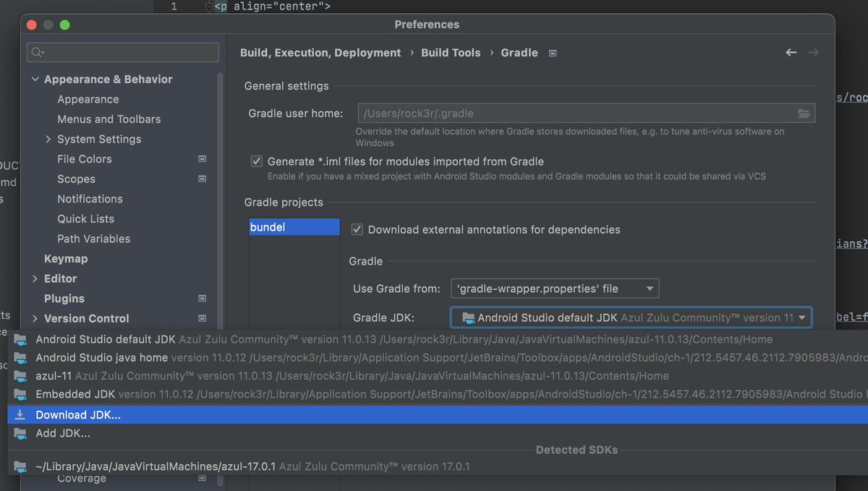Click the Gradle breadcrumb label
The image size is (868, 491).
pos(519,53)
